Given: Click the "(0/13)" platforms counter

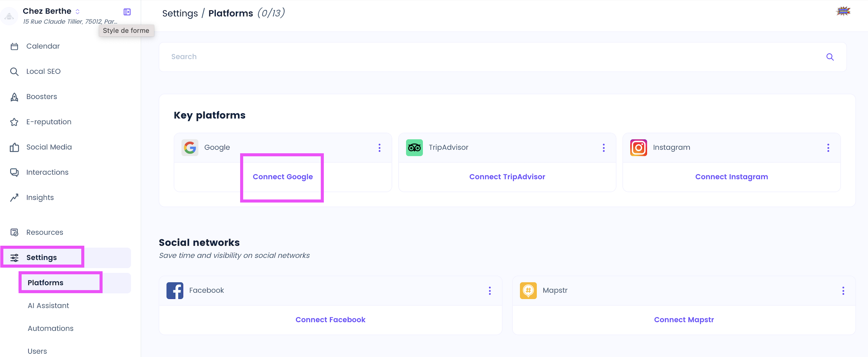Looking at the screenshot, I should click(x=271, y=13).
